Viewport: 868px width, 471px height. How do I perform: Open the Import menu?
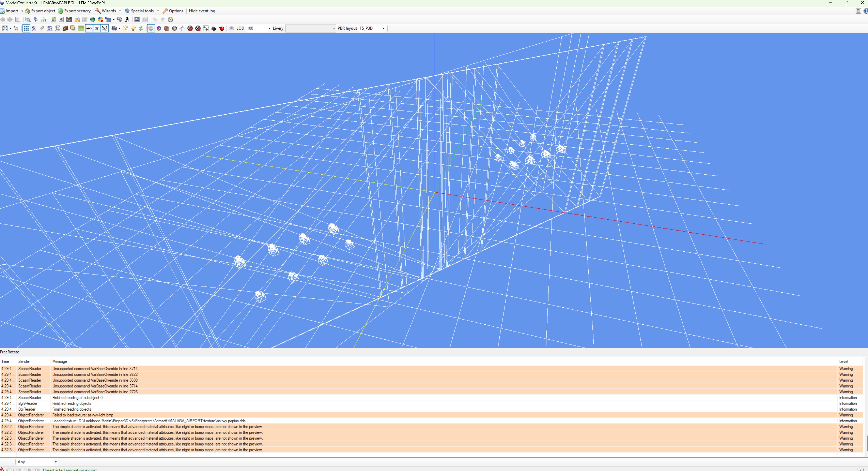(10, 11)
